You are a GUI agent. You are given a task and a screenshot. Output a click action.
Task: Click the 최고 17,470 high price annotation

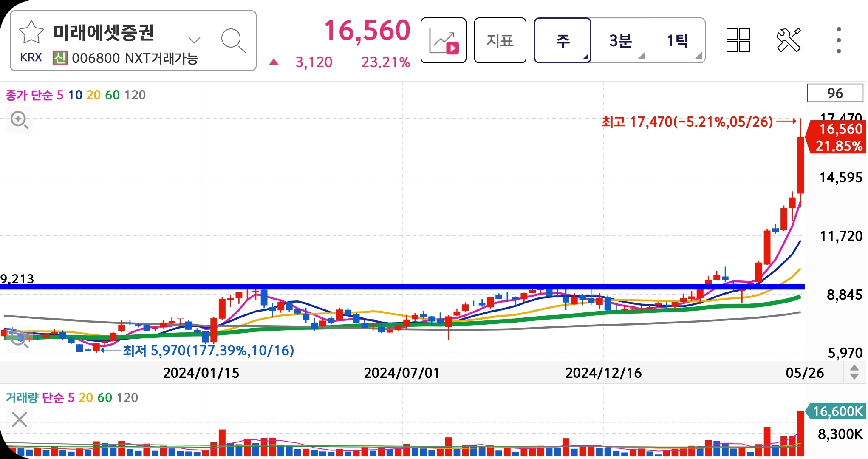(x=687, y=122)
